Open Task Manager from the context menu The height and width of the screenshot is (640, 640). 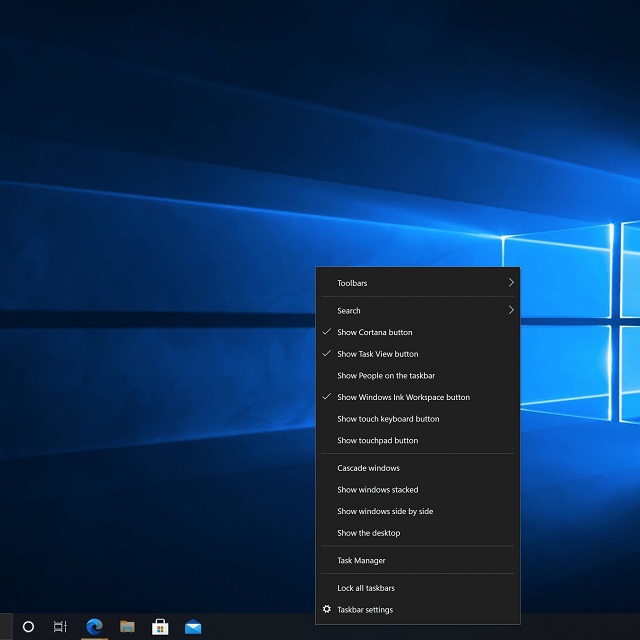point(418,560)
